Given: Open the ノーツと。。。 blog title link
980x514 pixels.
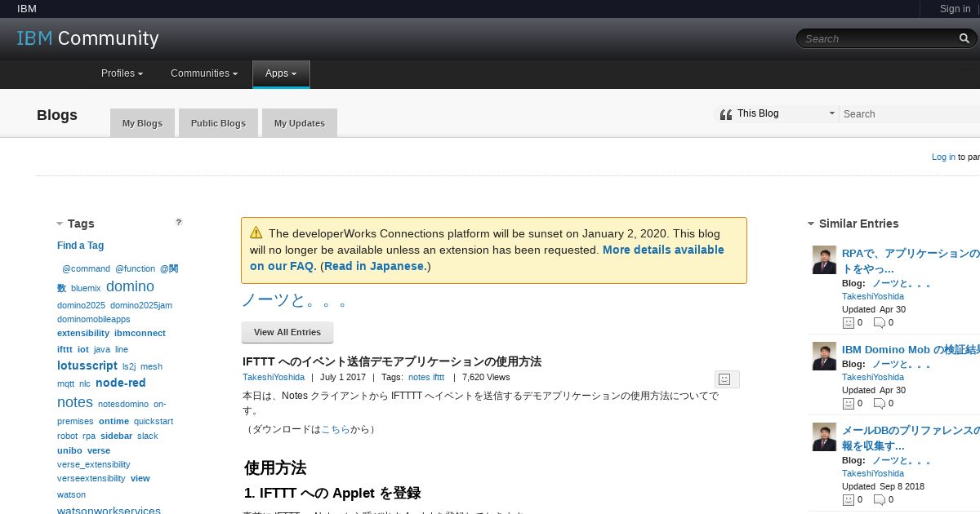Looking at the screenshot, I should tap(295, 299).
